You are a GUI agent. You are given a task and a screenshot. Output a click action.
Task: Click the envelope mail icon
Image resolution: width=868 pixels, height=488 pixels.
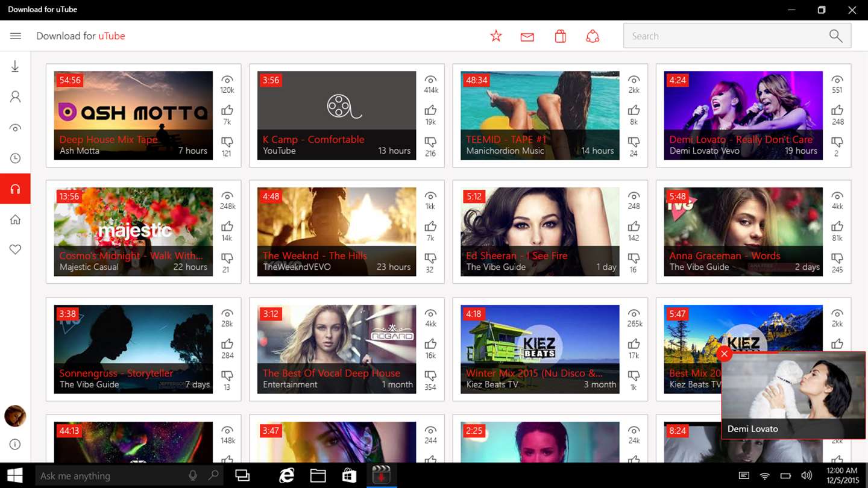coord(527,37)
